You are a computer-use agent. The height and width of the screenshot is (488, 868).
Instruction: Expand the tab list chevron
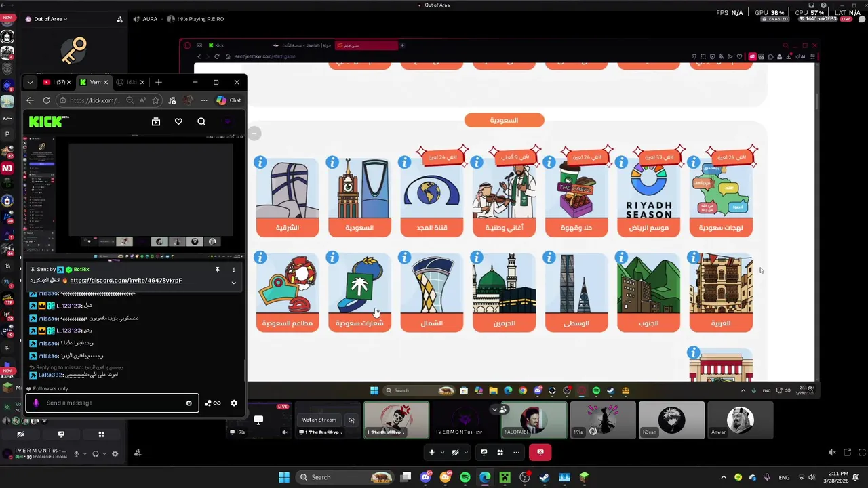(x=30, y=82)
